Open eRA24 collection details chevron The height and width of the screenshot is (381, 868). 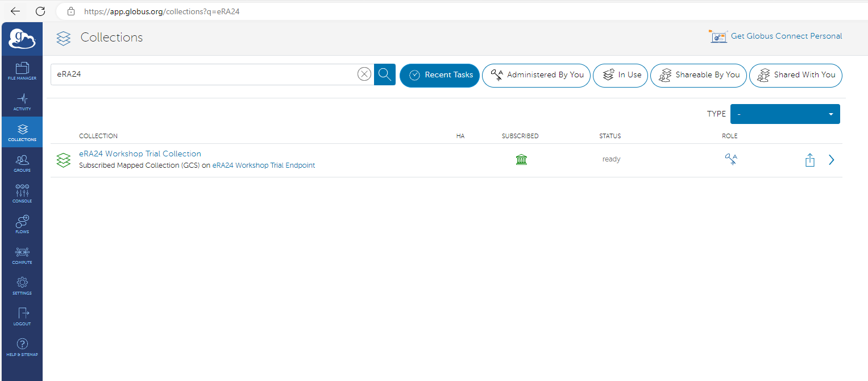(x=832, y=160)
